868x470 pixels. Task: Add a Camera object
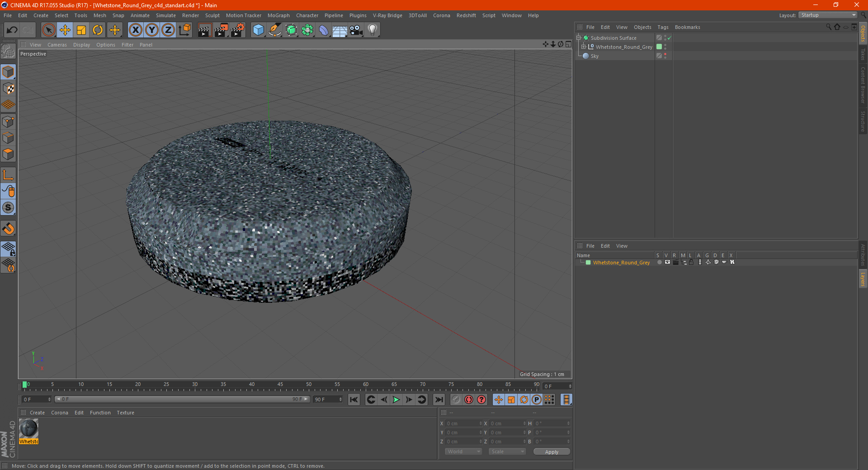(356, 30)
